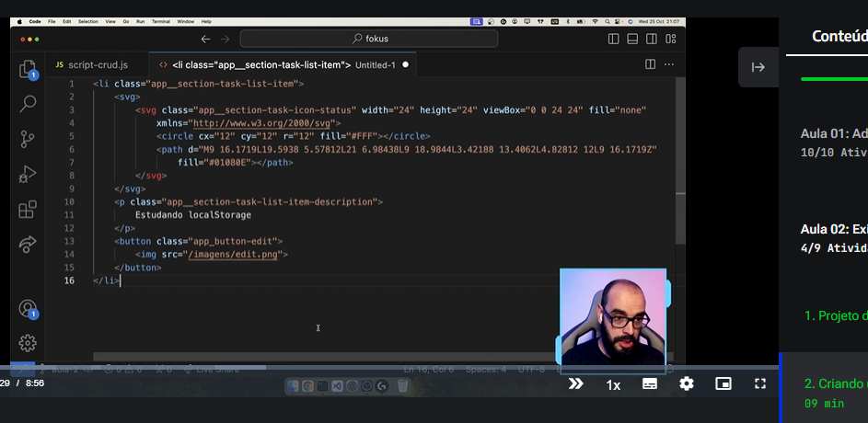Open the Source Control view
Viewport: 868px width, 423px height.
(27, 139)
